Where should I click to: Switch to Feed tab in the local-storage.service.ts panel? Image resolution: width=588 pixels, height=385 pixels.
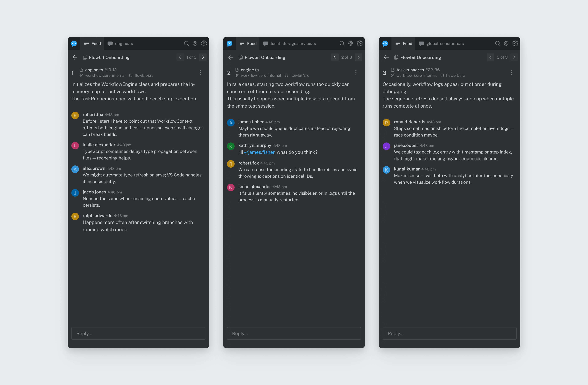(x=248, y=44)
